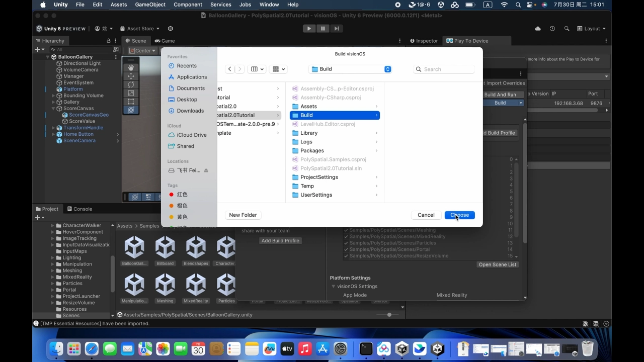
Task: Open Unity version control history icon
Action: coord(552,29)
